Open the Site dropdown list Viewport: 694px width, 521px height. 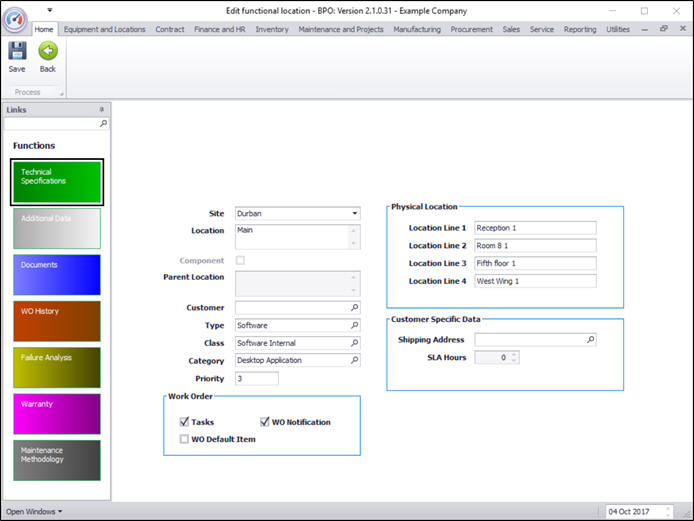tap(354, 213)
